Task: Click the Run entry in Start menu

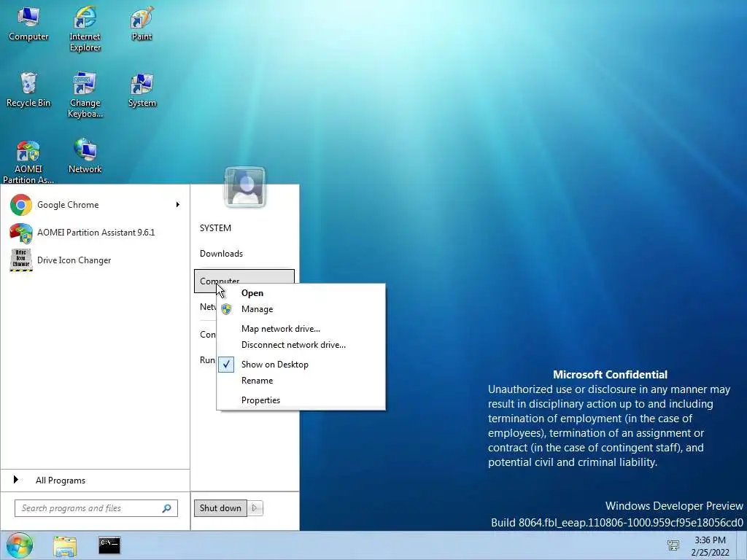Action: (x=207, y=360)
